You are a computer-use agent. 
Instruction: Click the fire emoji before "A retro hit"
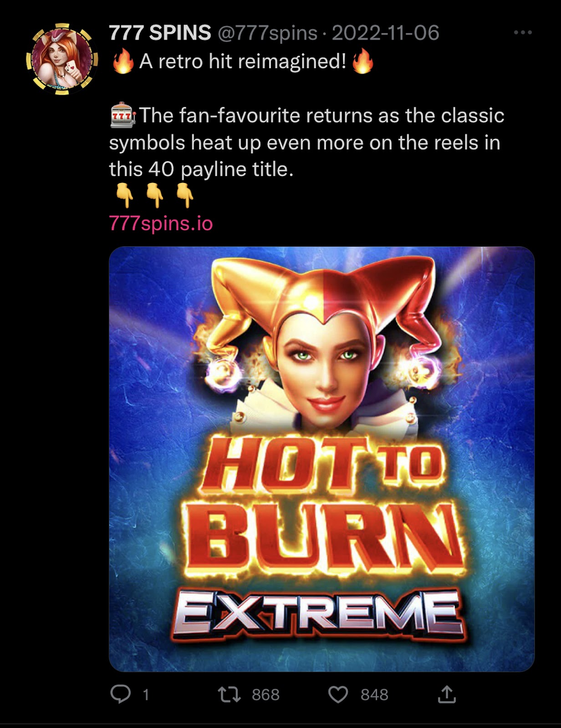point(123,61)
